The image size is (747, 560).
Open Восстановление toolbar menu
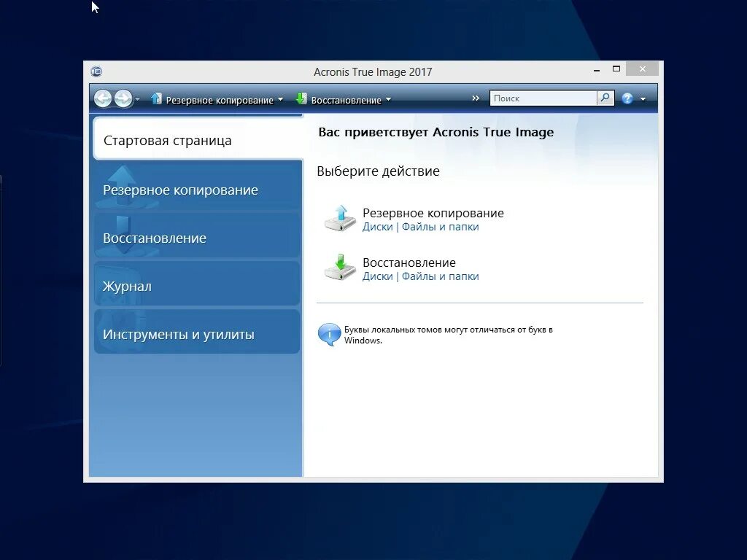point(347,100)
